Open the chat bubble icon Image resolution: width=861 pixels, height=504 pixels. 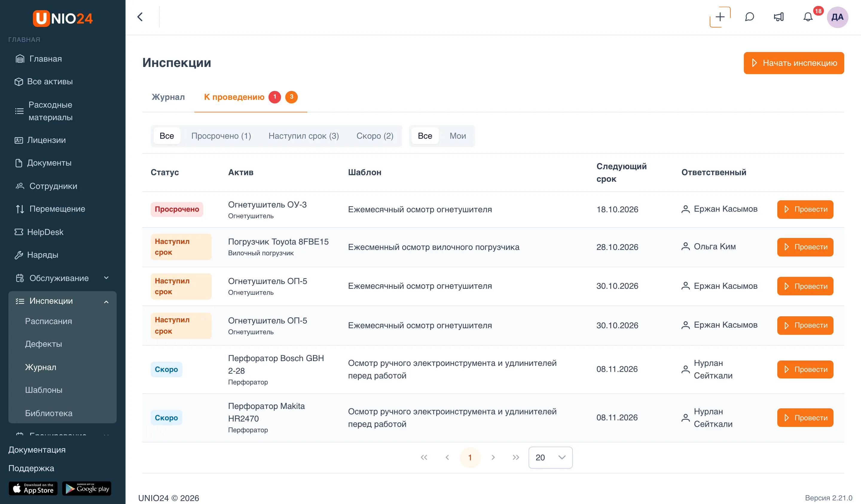tap(749, 17)
